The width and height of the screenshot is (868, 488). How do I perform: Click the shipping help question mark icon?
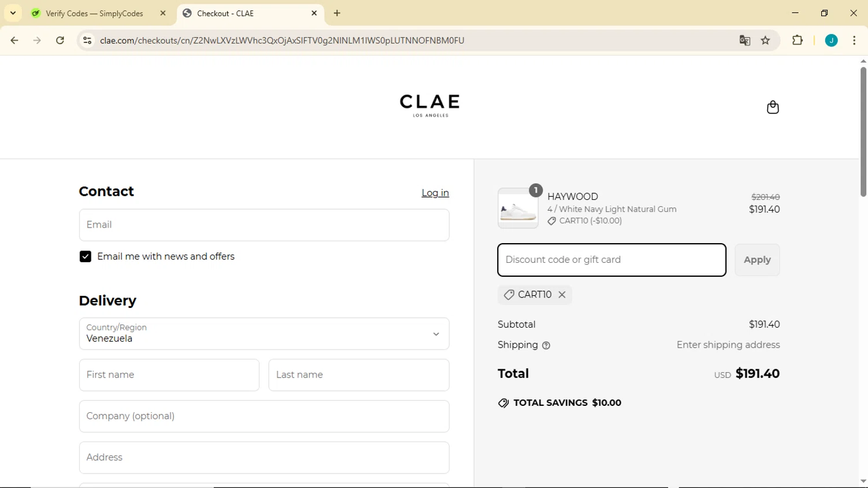[546, 346]
